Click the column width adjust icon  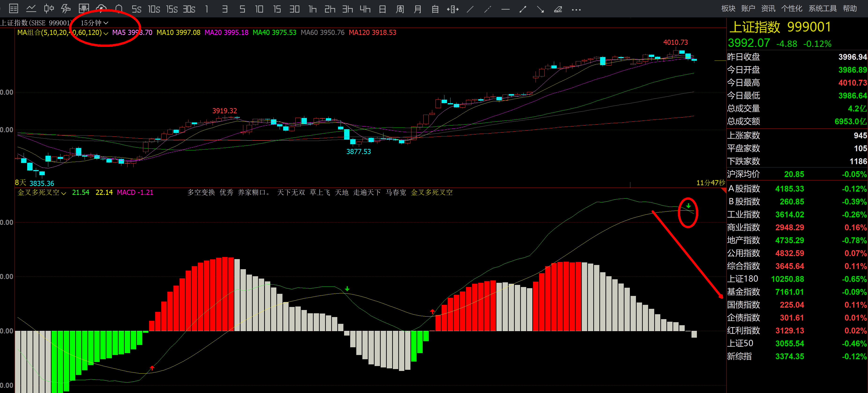tap(453, 9)
